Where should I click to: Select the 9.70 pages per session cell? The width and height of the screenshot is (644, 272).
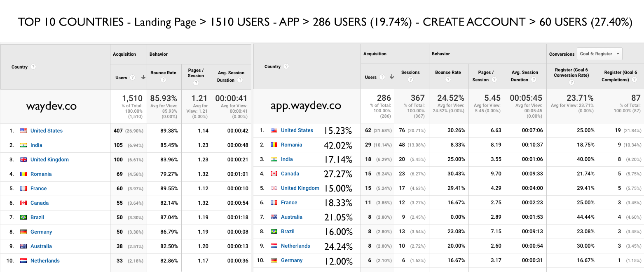point(496,174)
